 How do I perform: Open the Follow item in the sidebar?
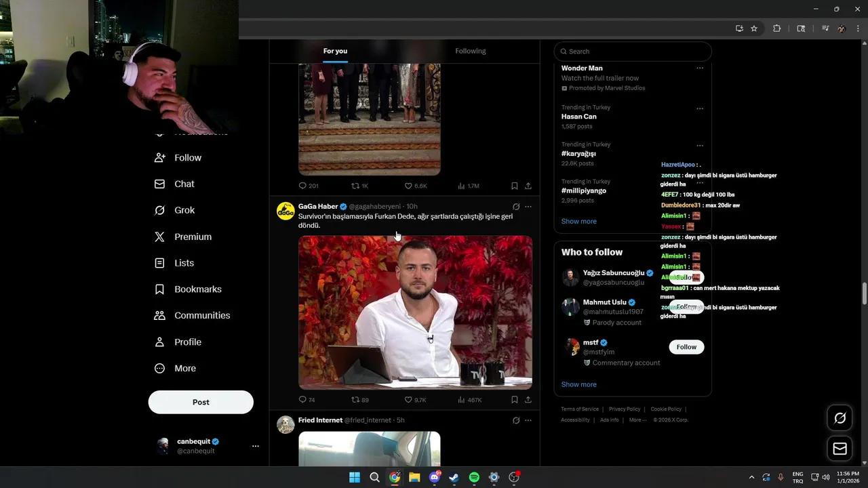178,157
